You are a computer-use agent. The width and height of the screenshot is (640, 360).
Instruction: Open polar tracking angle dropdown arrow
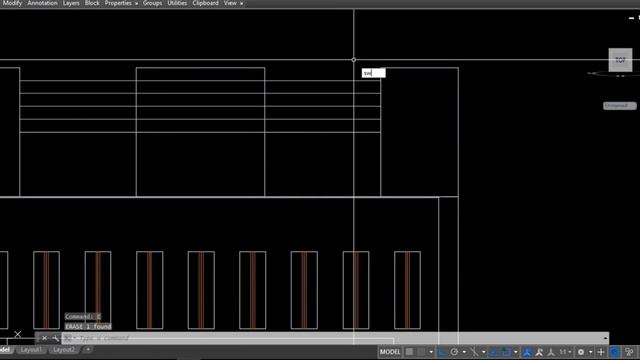(x=464, y=352)
